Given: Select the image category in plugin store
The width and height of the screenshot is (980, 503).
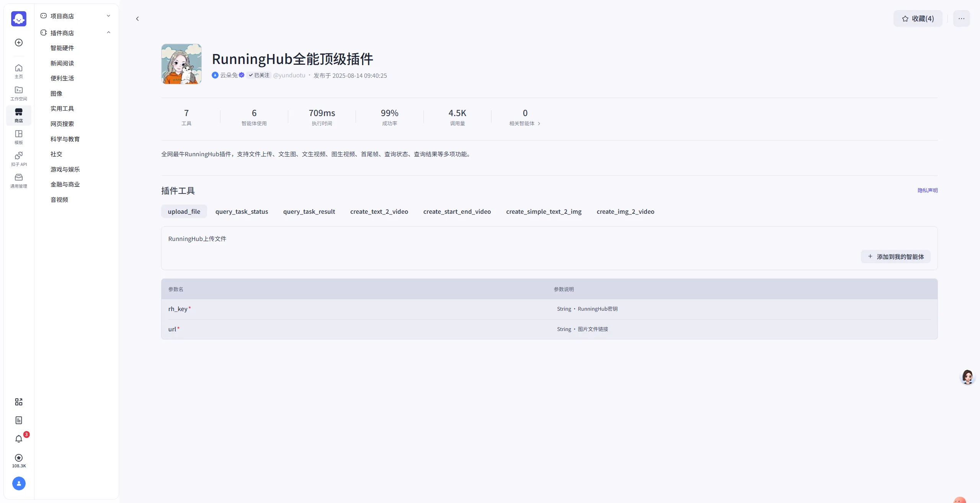Looking at the screenshot, I should pos(56,93).
